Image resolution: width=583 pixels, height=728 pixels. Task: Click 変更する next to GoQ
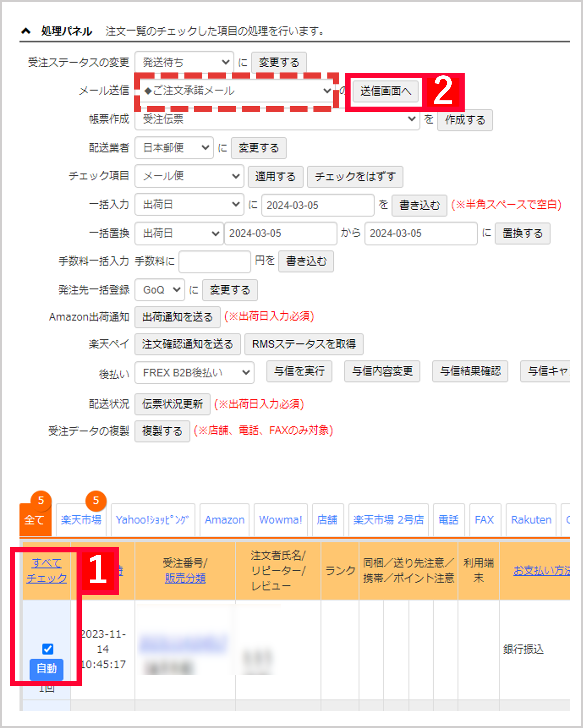[x=230, y=290]
